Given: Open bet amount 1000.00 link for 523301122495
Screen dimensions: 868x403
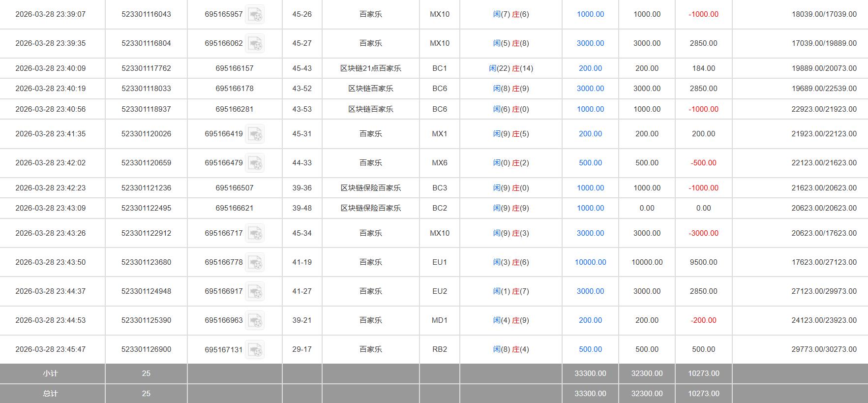Looking at the screenshot, I should coord(590,208).
